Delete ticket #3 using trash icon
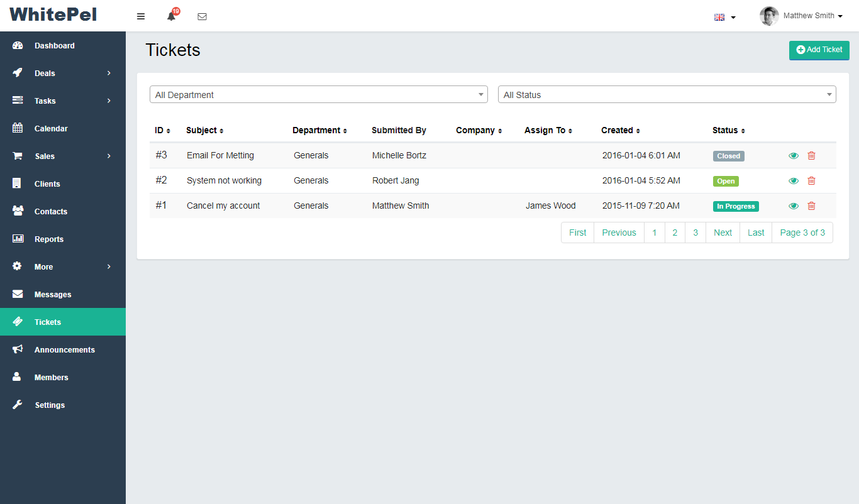The image size is (859, 504). [811, 156]
